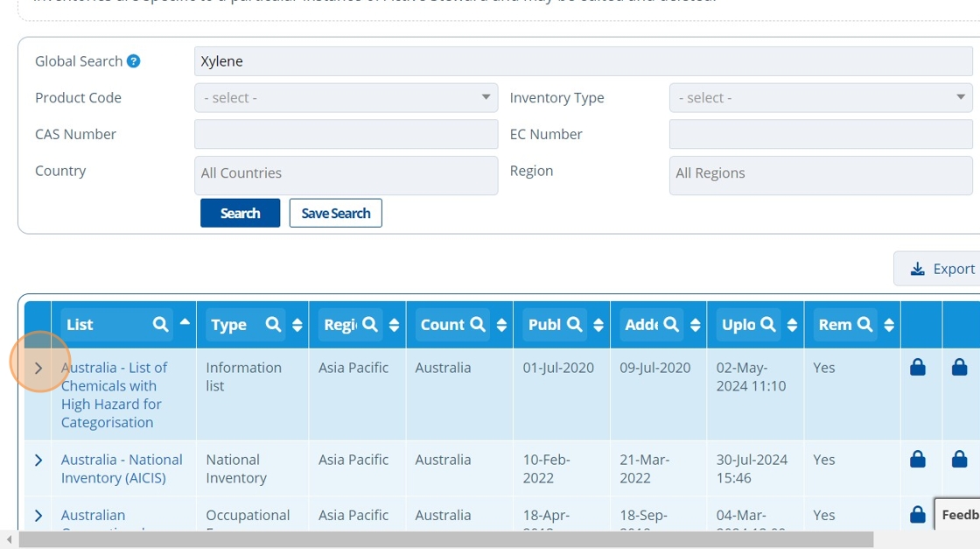Click the CAS Number input field

[346, 134]
